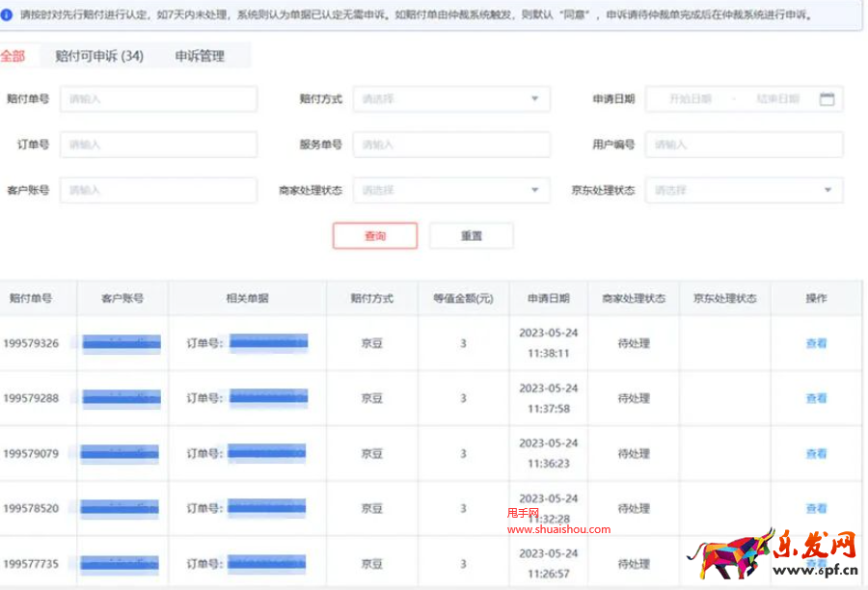Open the 京东处理状态 dropdown
Viewport: 868px width, 590px height.
point(744,191)
